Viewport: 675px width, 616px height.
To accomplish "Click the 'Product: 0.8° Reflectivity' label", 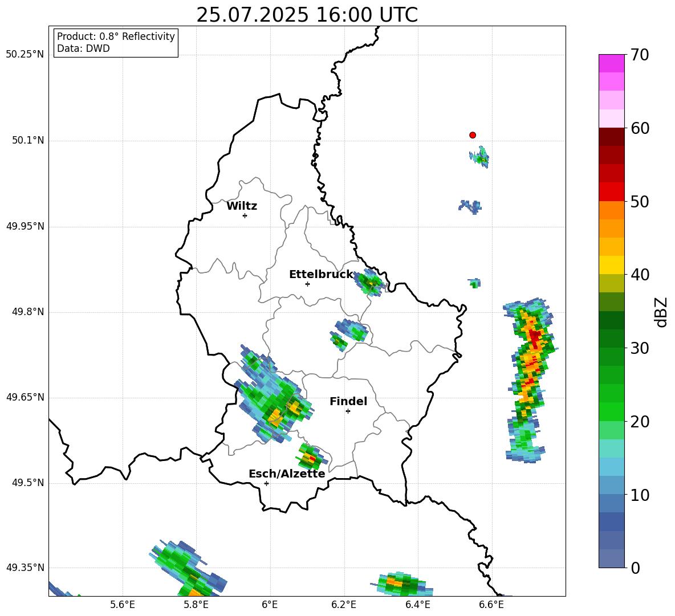I will pos(116,36).
